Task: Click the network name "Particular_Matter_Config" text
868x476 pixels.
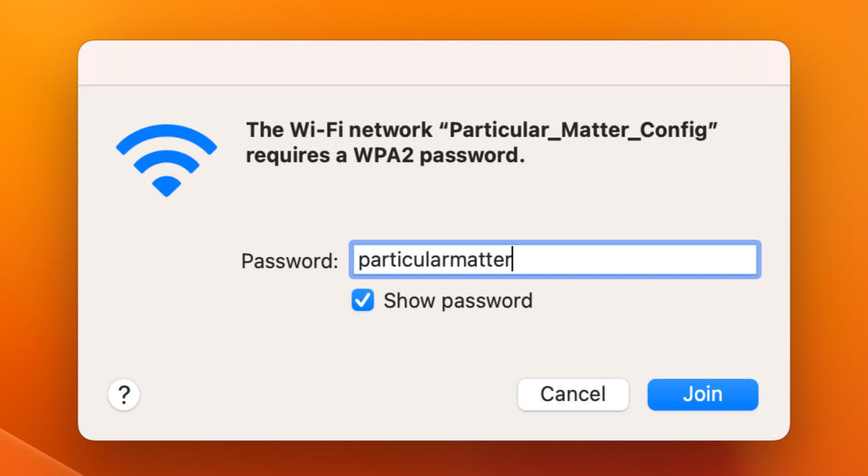Action: (x=582, y=130)
